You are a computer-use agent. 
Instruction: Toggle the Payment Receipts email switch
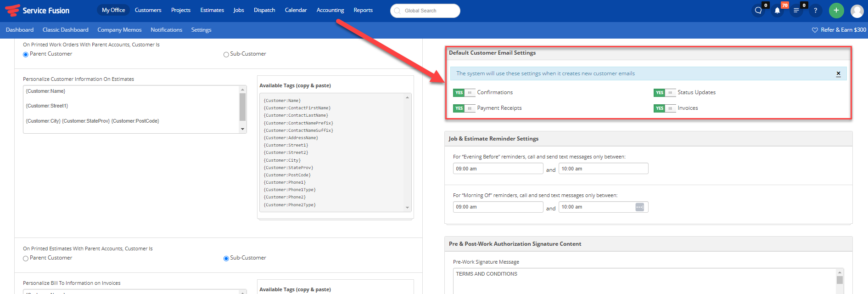[464, 108]
